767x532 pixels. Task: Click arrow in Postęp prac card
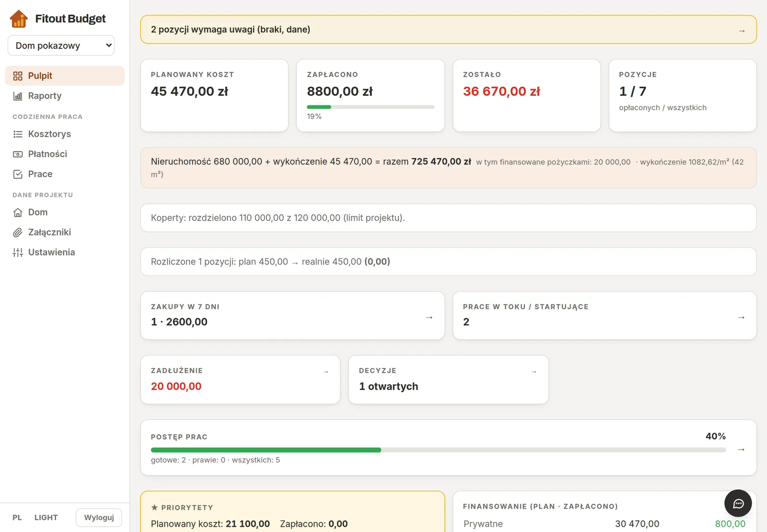click(741, 449)
